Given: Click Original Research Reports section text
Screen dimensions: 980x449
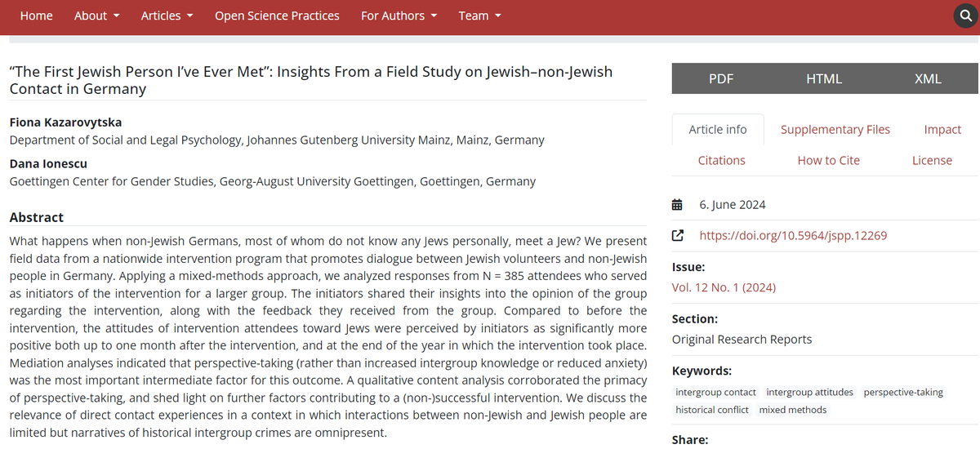Looking at the screenshot, I should (742, 339).
